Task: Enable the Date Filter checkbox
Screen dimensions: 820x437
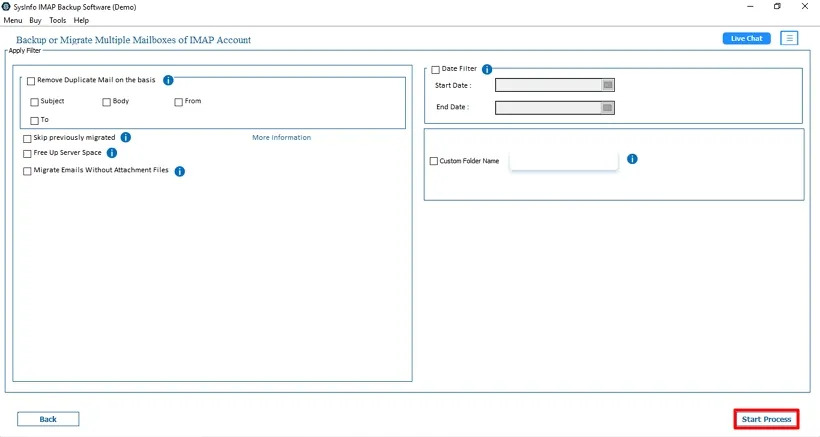Action: (x=436, y=70)
